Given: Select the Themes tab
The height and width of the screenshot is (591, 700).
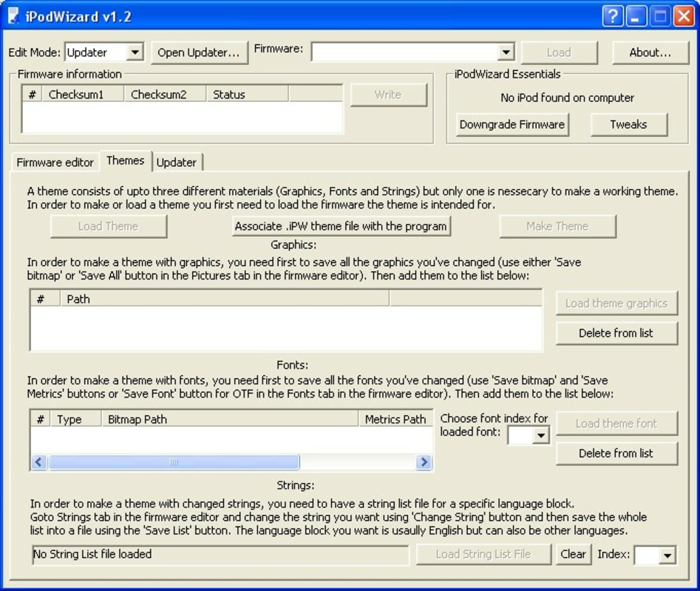Looking at the screenshot, I should tap(126, 160).
